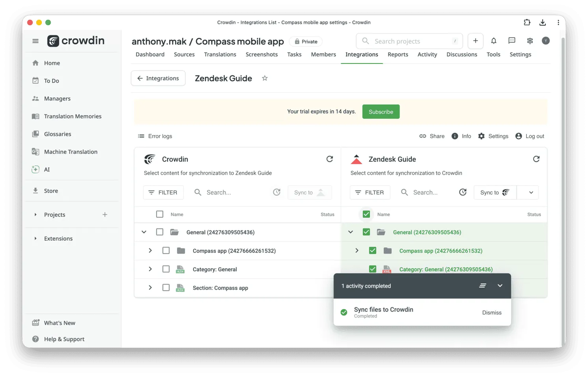Open the Reports section
Viewport: 588px width, 377px height.
click(x=398, y=54)
